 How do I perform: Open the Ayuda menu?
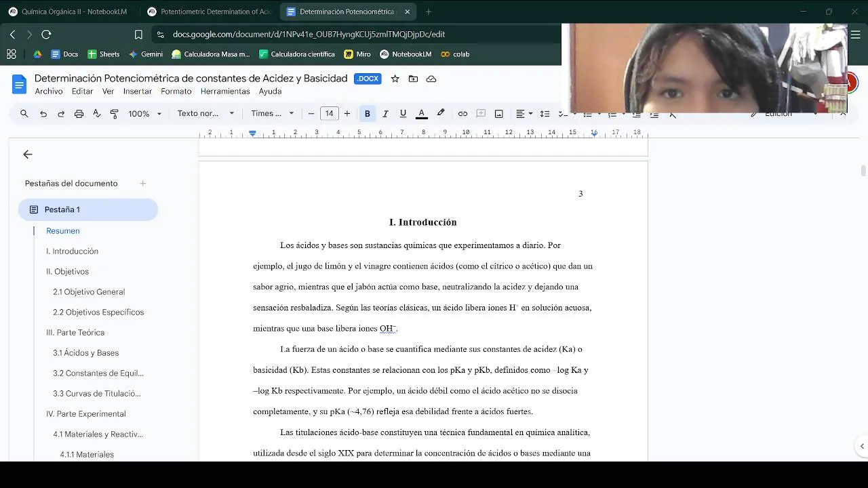click(x=270, y=91)
